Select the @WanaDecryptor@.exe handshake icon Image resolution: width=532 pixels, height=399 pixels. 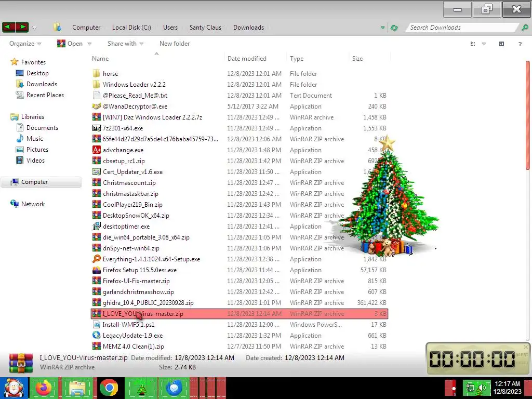(x=96, y=106)
